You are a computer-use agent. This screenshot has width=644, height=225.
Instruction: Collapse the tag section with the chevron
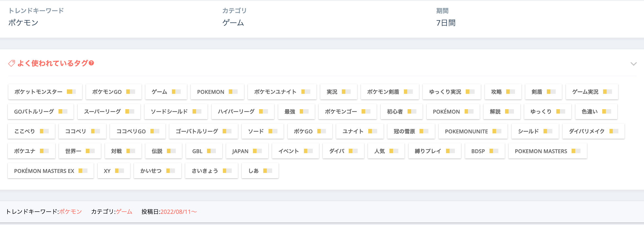[x=633, y=64]
